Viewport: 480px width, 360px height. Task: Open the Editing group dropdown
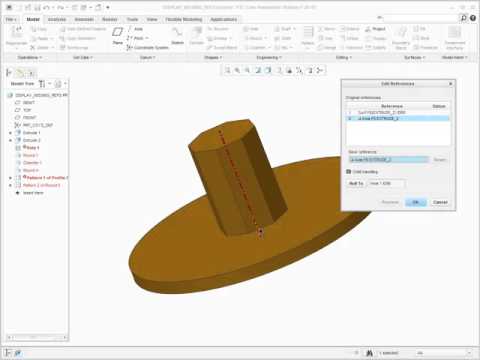tap(343, 58)
